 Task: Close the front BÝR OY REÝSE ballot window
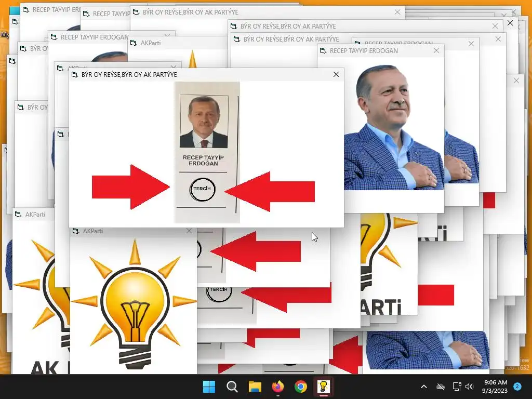coord(336,74)
